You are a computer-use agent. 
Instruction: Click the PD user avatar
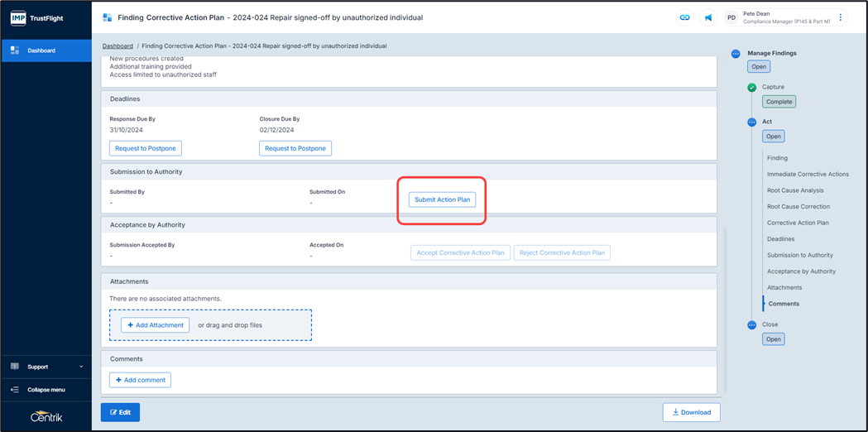(x=731, y=17)
